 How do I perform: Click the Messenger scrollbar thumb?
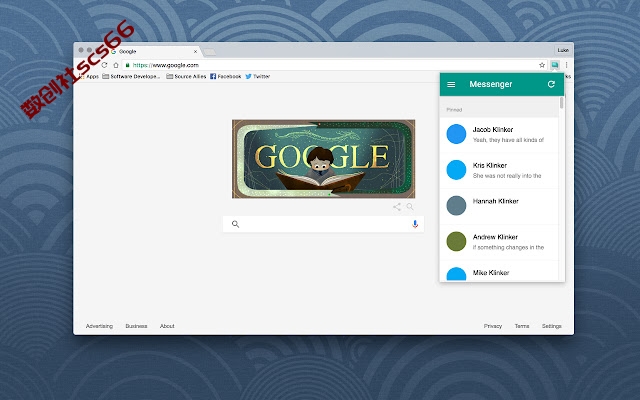click(562, 102)
